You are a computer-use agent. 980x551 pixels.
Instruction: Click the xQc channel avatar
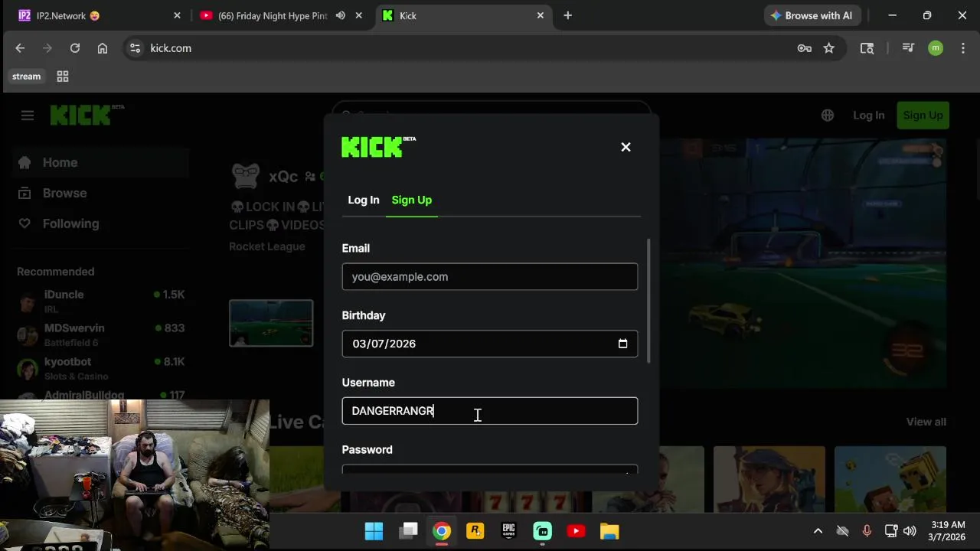tap(246, 176)
